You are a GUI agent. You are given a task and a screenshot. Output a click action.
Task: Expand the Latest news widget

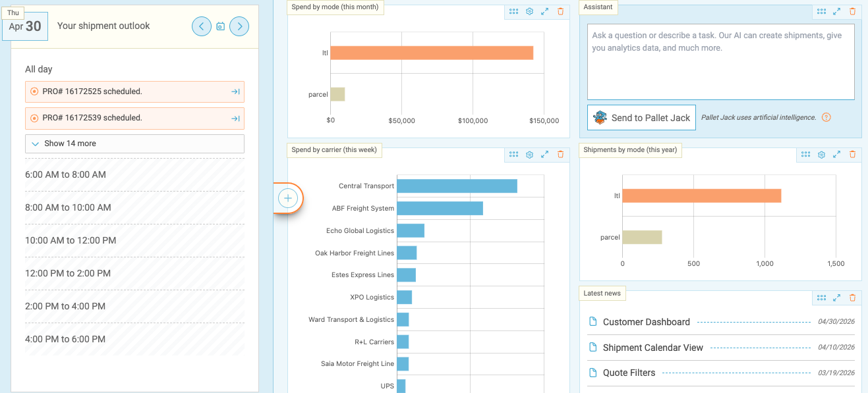pyautogui.click(x=836, y=298)
